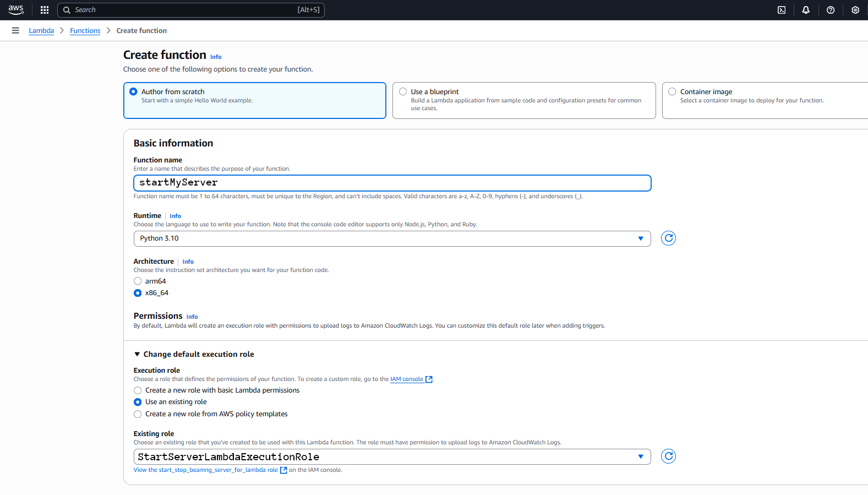Open Info link beside Create function
Viewport: 868px width, 495px height.
click(x=216, y=57)
